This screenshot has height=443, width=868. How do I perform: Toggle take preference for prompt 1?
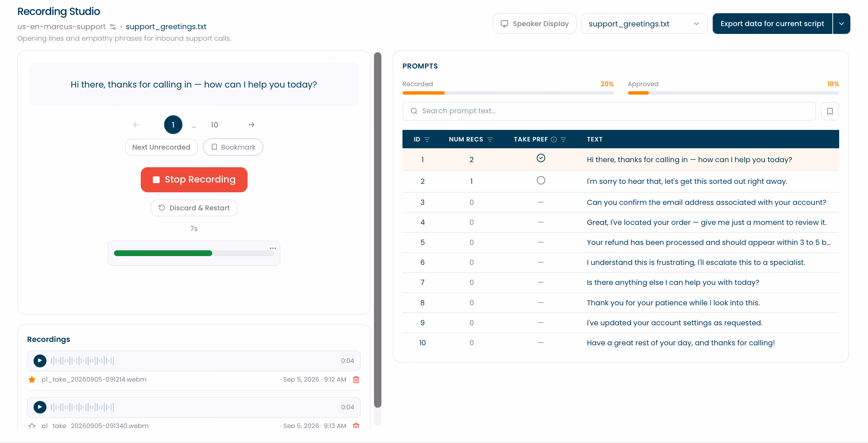(x=541, y=158)
